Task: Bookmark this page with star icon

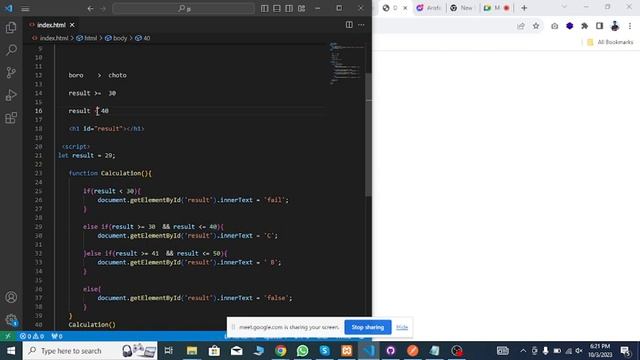Action: (536, 26)
